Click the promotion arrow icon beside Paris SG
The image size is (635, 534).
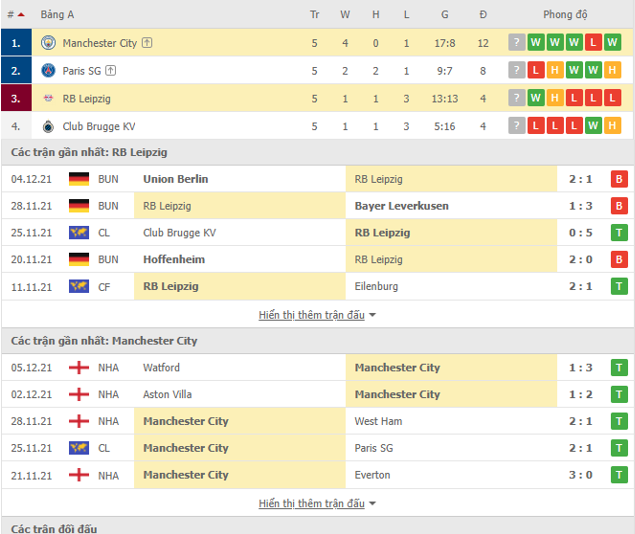click(111, 70)
